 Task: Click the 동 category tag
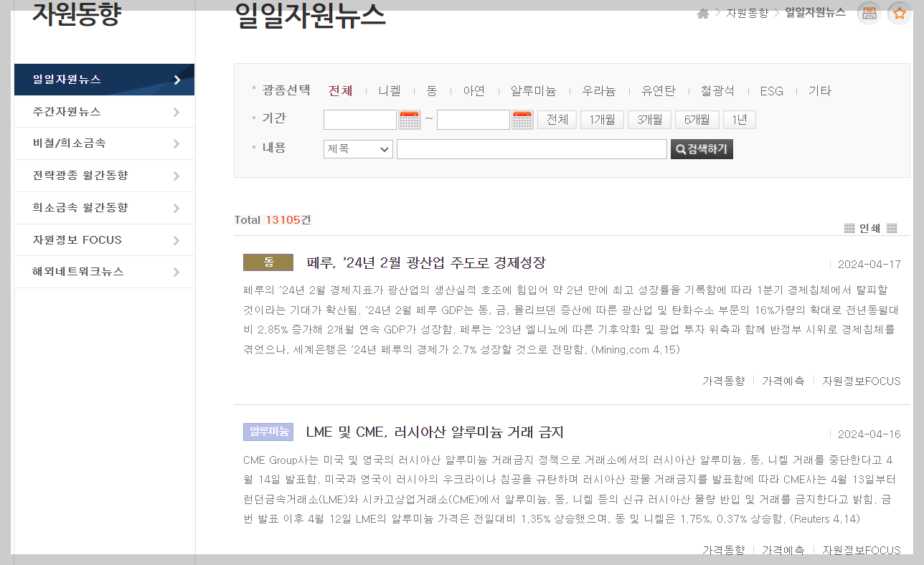point(268,262)
